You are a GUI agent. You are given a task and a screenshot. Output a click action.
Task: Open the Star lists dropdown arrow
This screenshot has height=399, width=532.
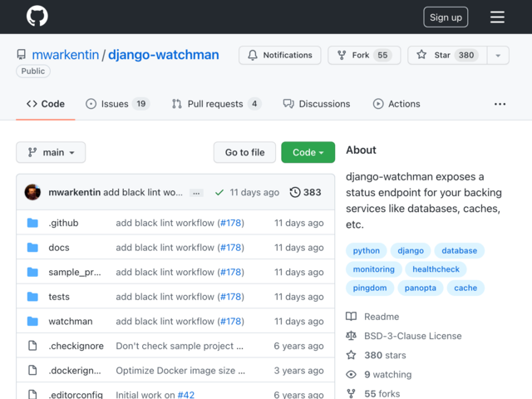click(x=498, y=55)
